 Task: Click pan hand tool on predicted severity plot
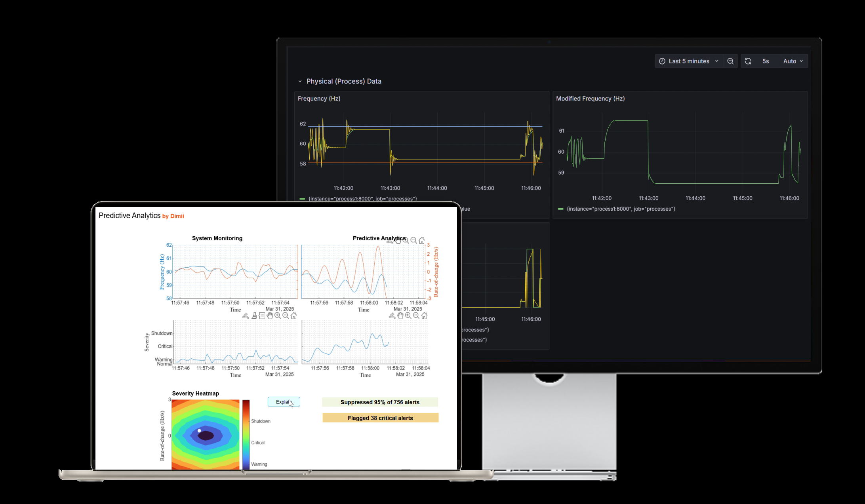[x=400, y=316]
